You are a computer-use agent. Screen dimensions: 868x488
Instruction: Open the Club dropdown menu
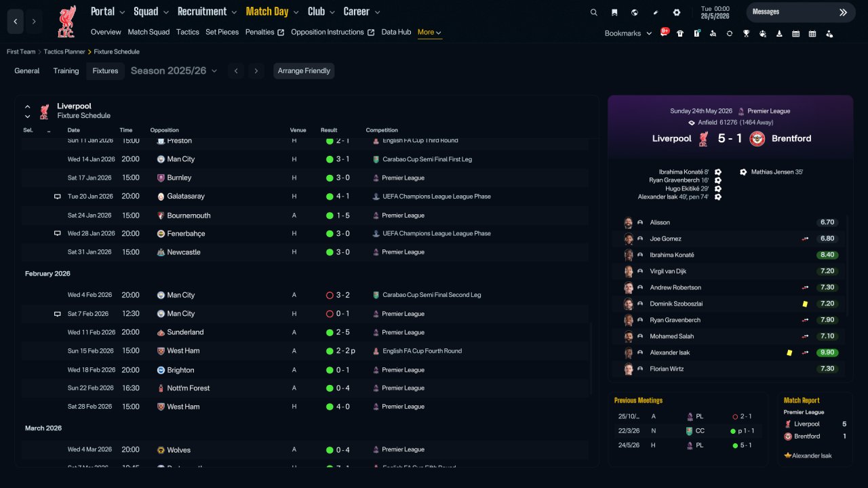point(321,12)
